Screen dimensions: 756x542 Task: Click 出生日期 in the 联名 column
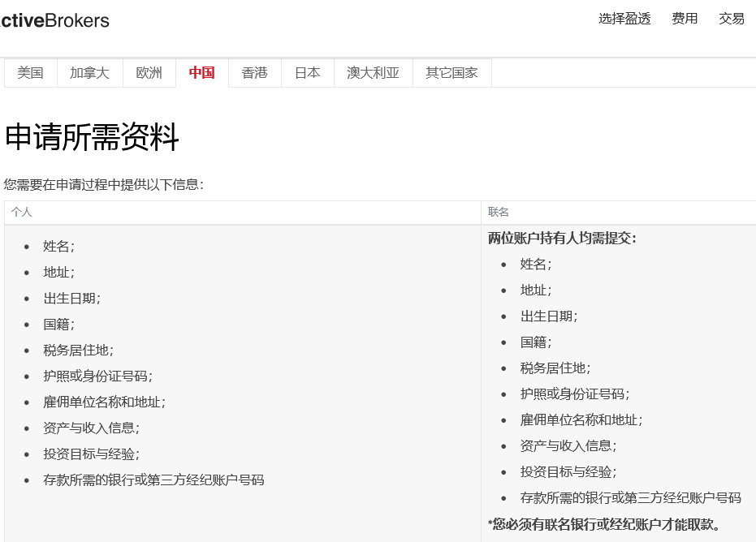click(549, 316)
